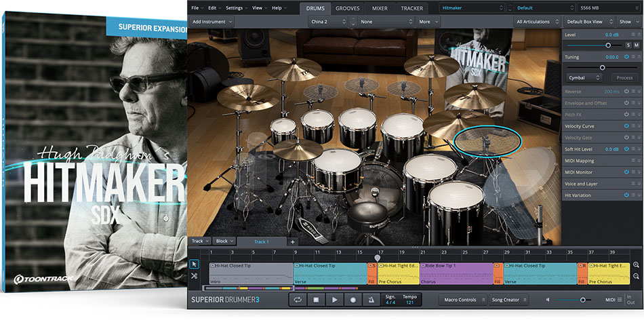The height and width of the screenshot is (331, 644).
Task: Open MIDI Mapping section menu icon
Action: coord(633,160)
